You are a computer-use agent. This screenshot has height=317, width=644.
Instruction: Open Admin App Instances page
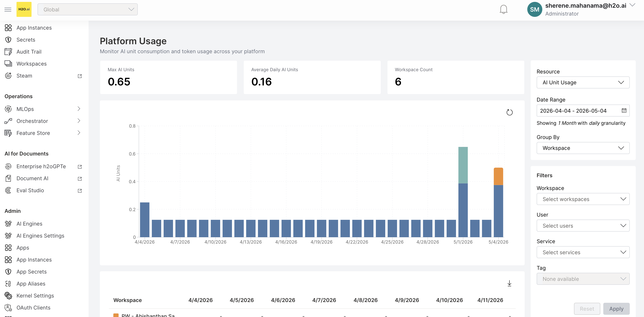[x=34, y=260]
